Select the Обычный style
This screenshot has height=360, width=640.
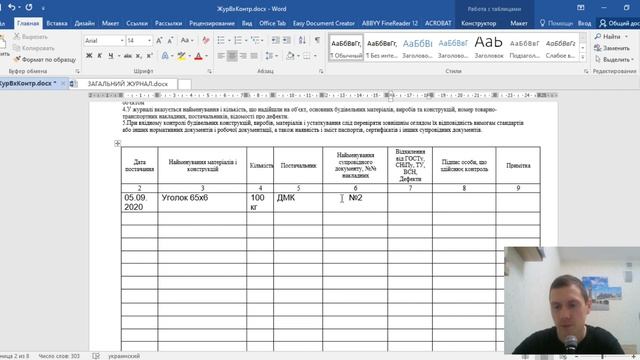tap(346, 48)
